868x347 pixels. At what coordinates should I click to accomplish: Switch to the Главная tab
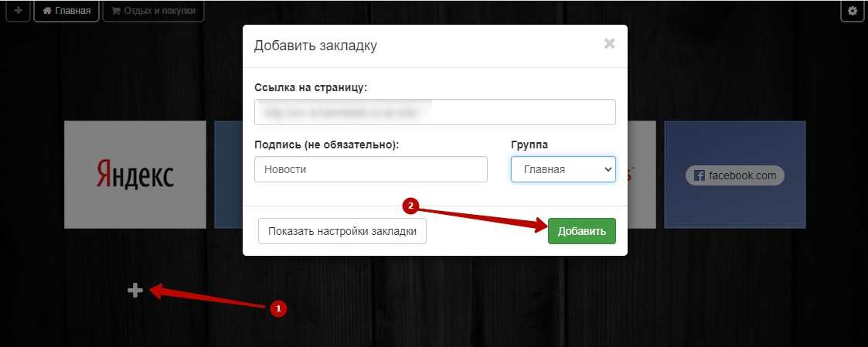(66, 12)
